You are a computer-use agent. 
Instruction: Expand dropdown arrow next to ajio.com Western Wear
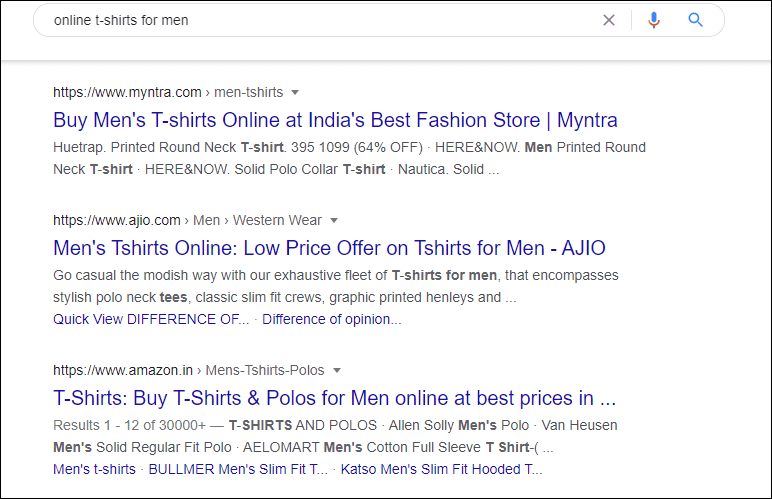point(334,220)
